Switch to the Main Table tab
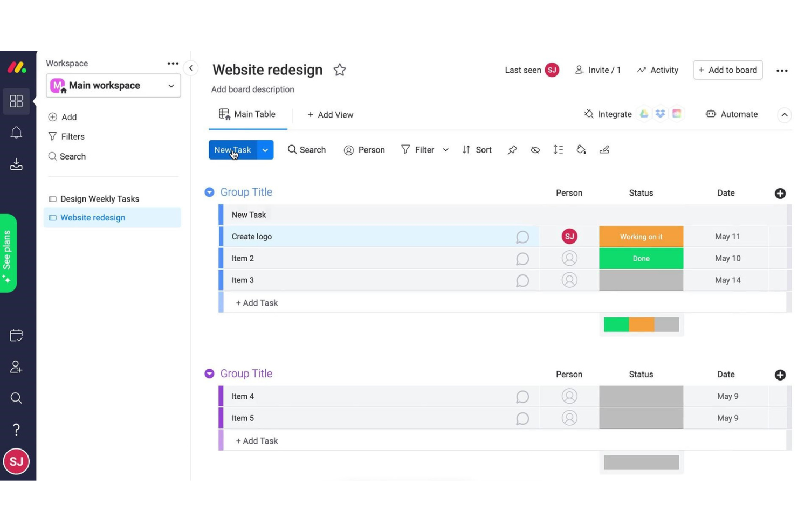798x532 pixels. click(247, 114)
